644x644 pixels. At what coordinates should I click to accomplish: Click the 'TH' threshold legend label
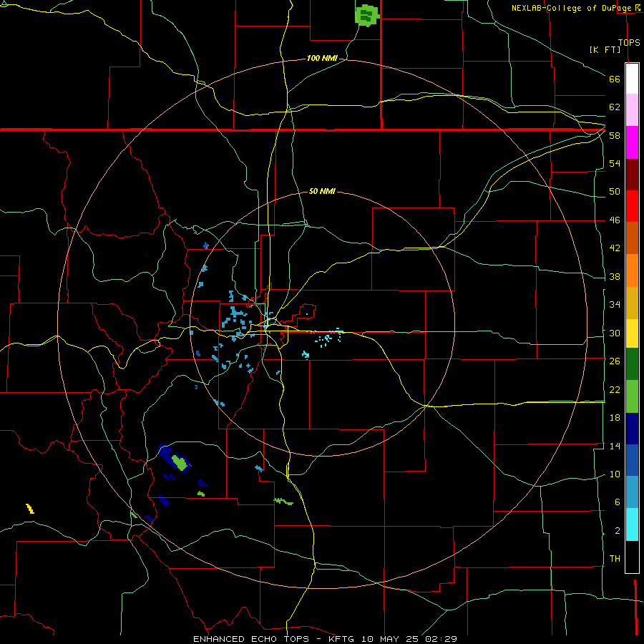pos(615,559)
